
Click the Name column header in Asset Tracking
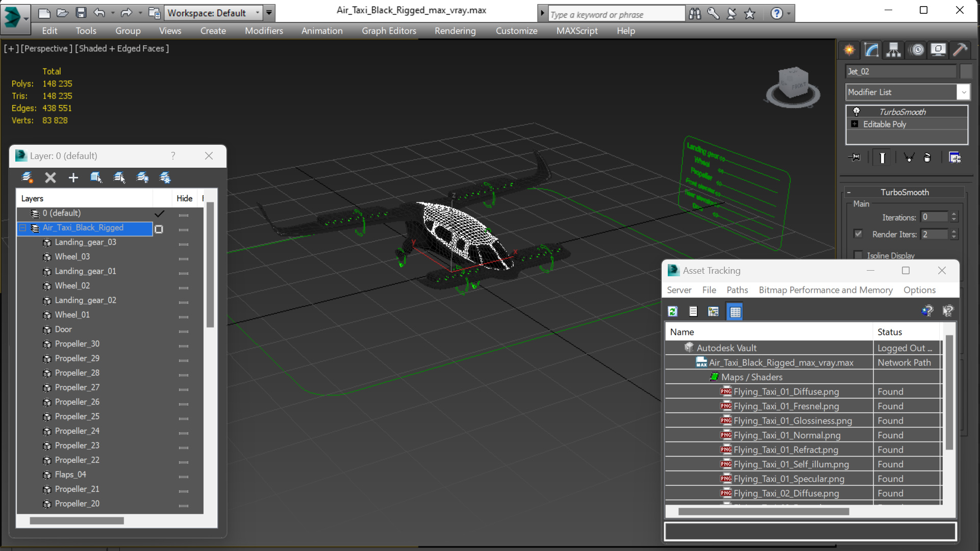(x=769, y=332)
